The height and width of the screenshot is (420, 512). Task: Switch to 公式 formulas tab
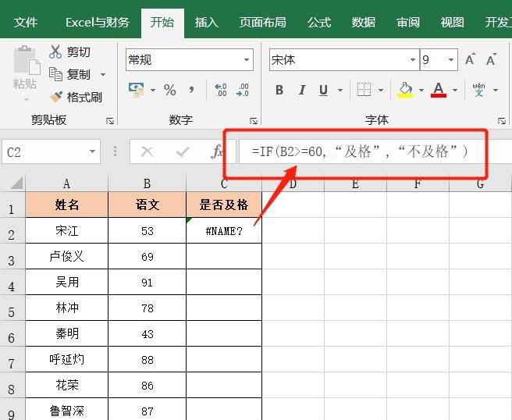click(x=319, y=23)
